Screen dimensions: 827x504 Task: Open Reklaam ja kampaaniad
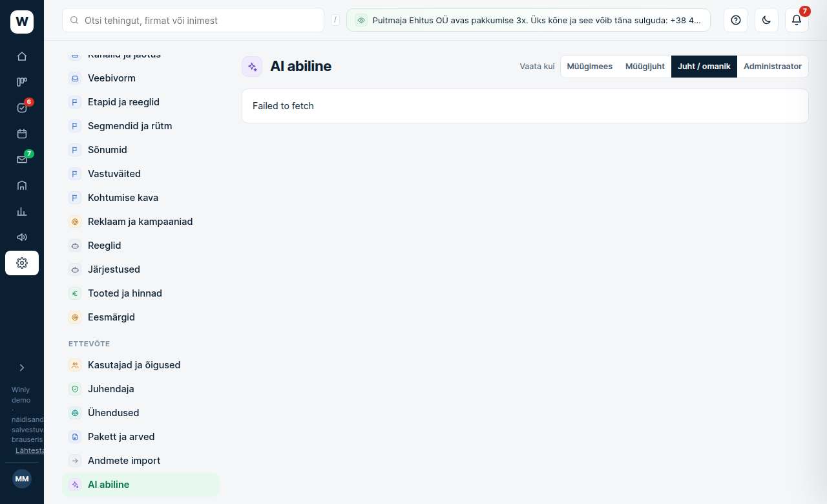point(141,222)
